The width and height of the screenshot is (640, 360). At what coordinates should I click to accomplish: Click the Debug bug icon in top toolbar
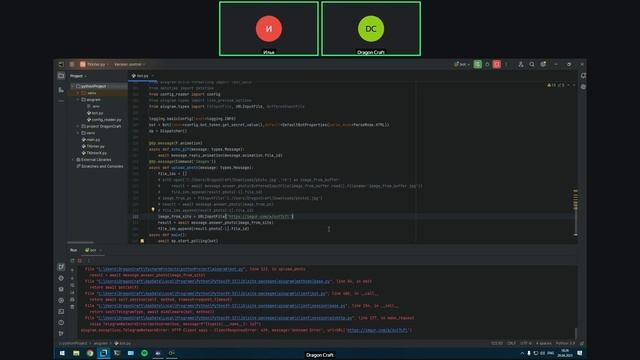tap(487, 64)
